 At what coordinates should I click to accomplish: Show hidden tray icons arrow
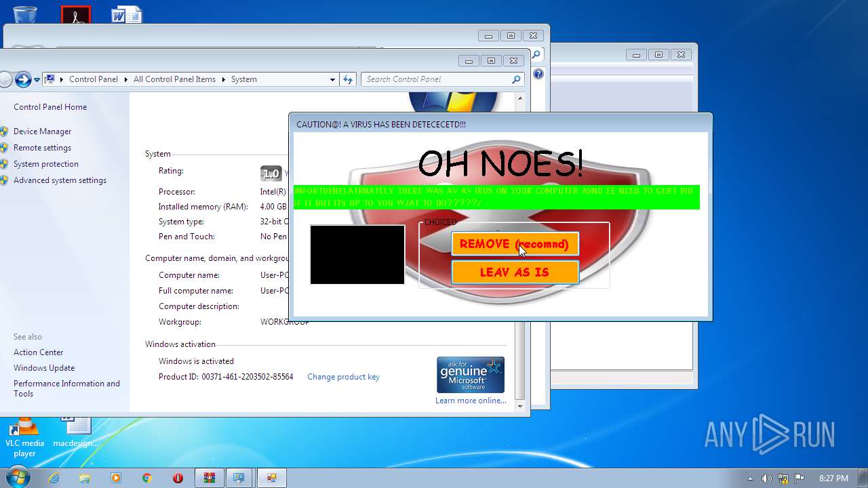pyautogui.click(x=750, y=478)
